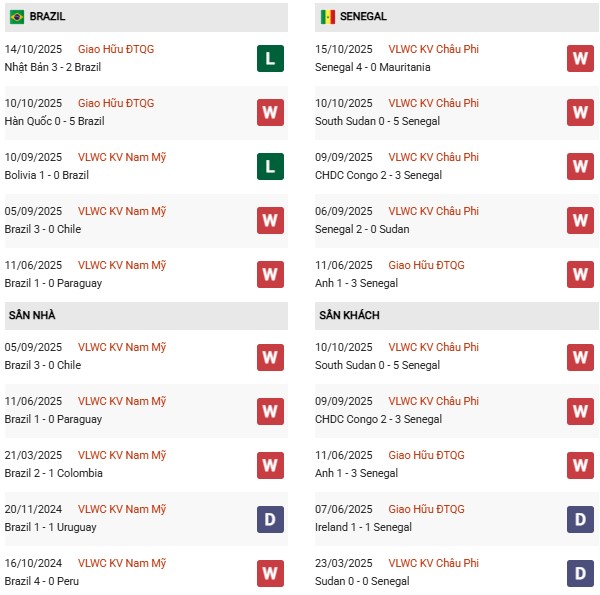
Task: Click the W badge for Brazil 4 - 0 Peru
Action: coord(269,573)
